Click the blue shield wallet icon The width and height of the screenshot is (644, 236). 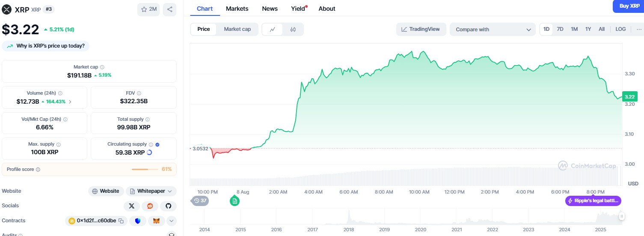pos(137,221)
